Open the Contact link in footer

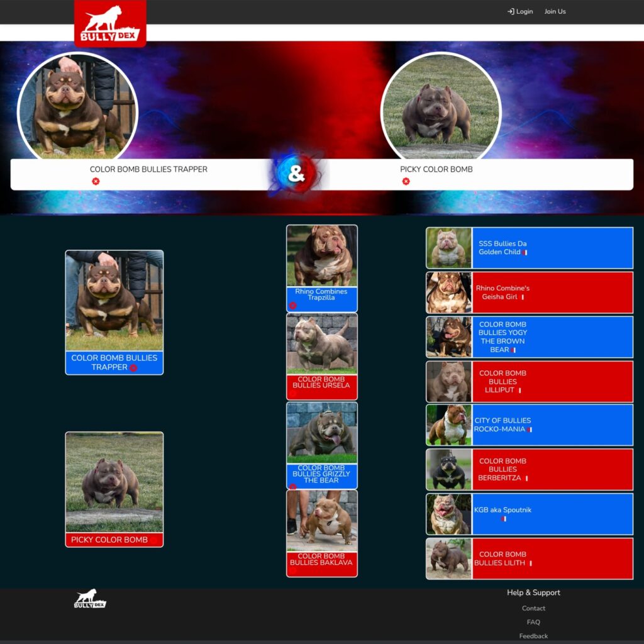(533, 608)
